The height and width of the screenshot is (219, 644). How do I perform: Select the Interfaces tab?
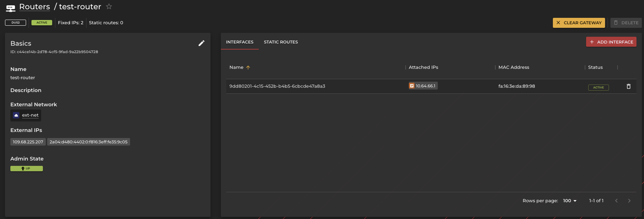[x=239, y=42]
